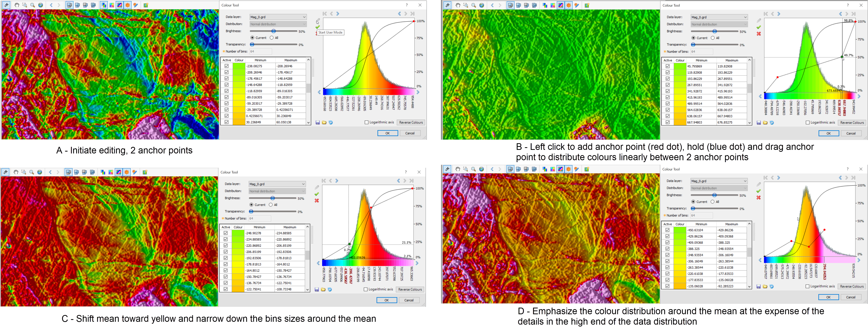Click the Colour column header in panel D table
The height and width of the screenshot is (335, 868).
680,224
